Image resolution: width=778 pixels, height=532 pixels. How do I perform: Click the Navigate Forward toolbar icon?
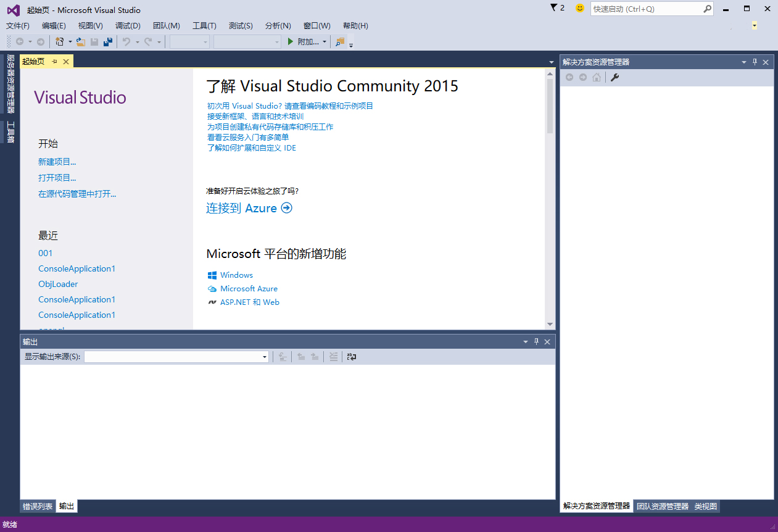coord(41,41)
